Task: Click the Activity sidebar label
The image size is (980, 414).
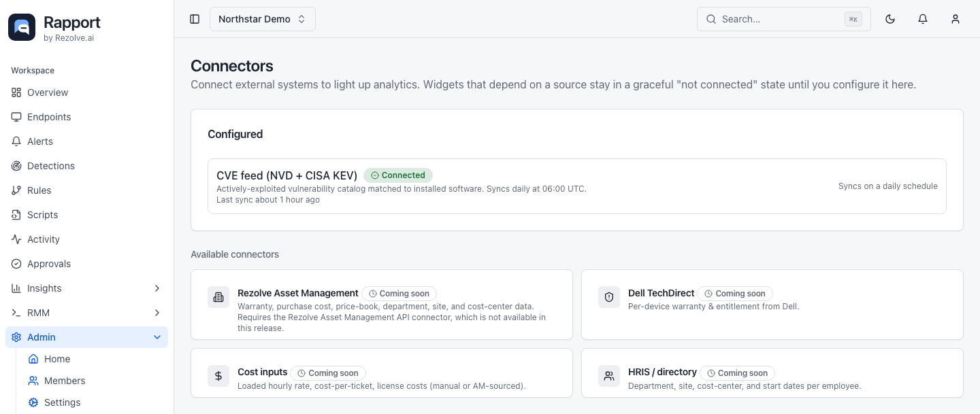Action: [x=44, y=239]
